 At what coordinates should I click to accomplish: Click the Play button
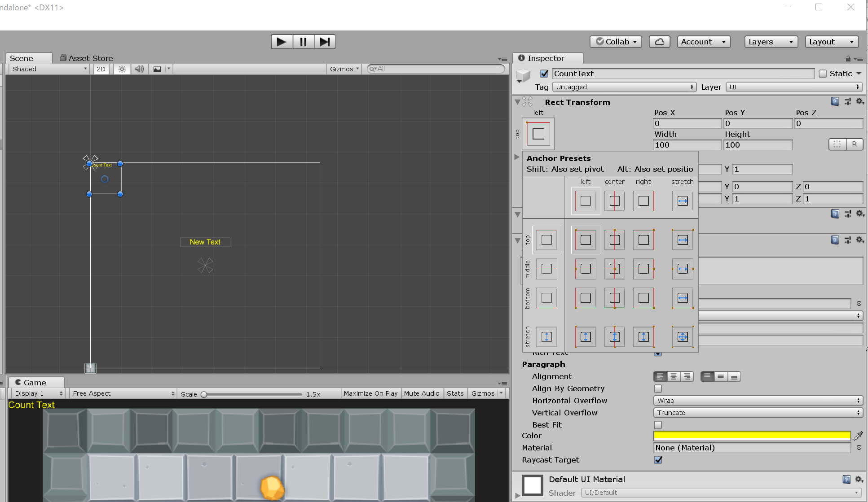point(282,42)
